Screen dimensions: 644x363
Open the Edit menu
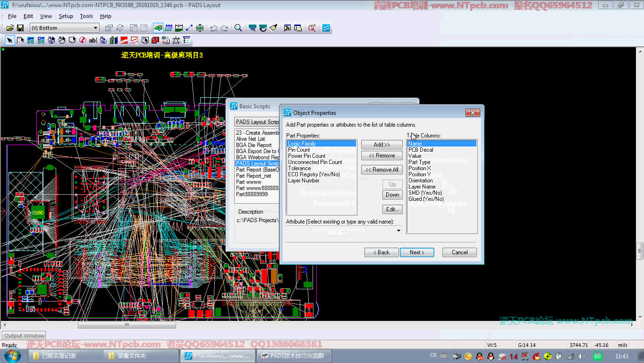click(28, 16)
